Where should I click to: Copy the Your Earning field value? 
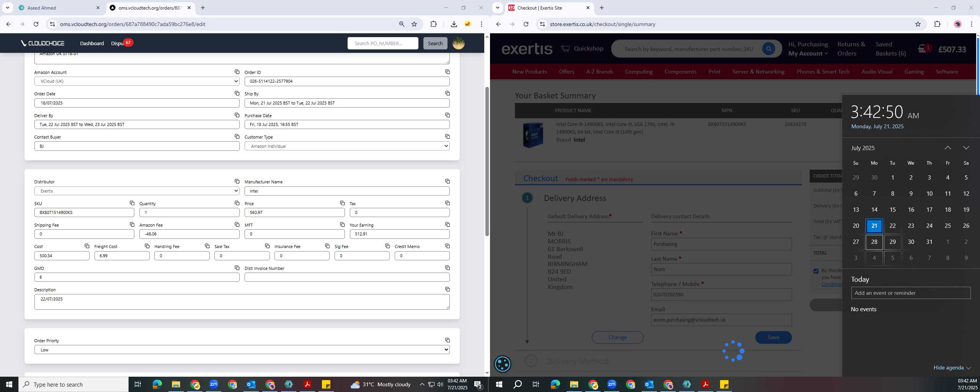pyautogui.click(x=447, y=225)
